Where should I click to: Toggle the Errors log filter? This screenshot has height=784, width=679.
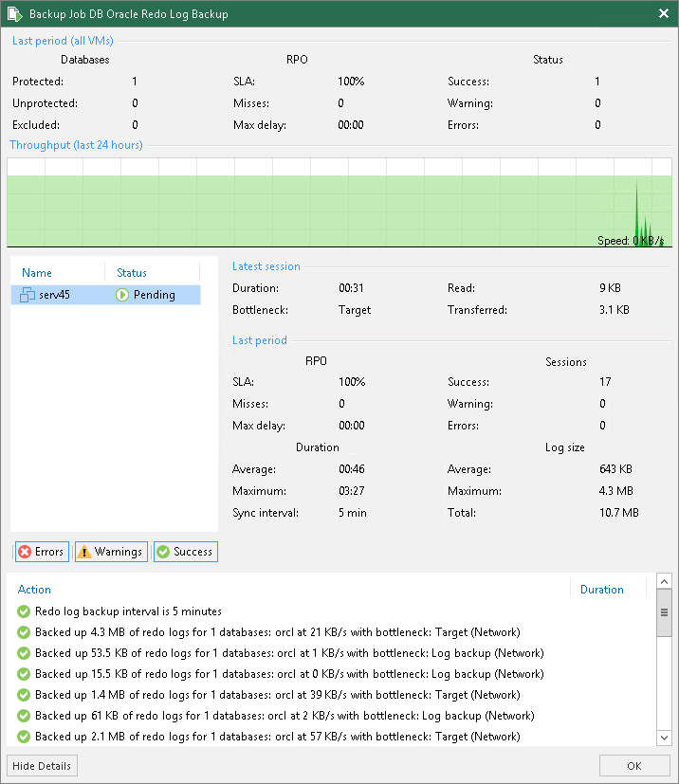pyautogui.click(x=42, y=551)
